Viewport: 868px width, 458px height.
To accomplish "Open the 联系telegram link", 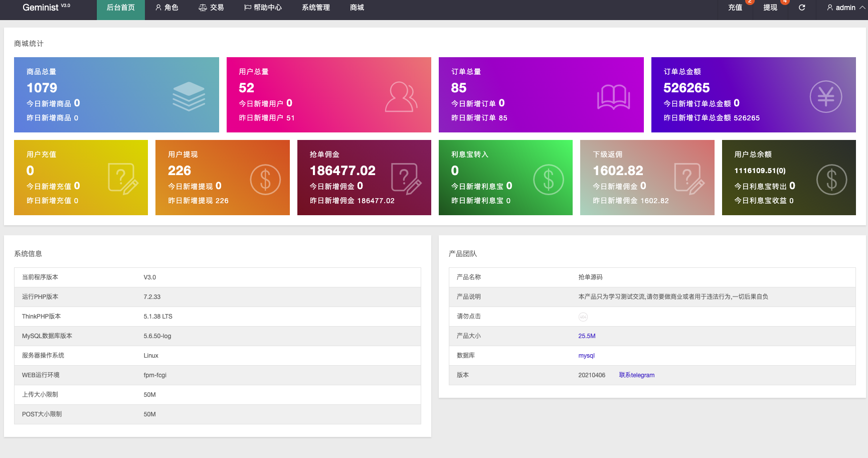I will click(x=636, y=375).
